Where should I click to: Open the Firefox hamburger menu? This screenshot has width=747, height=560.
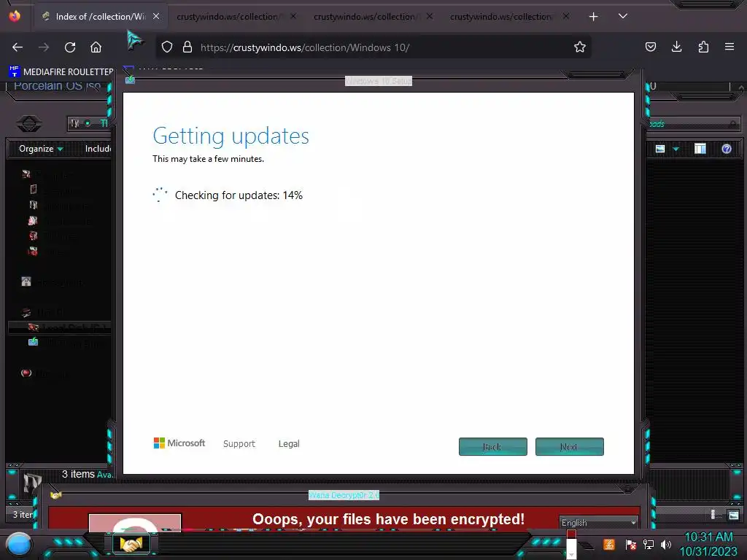729,47
